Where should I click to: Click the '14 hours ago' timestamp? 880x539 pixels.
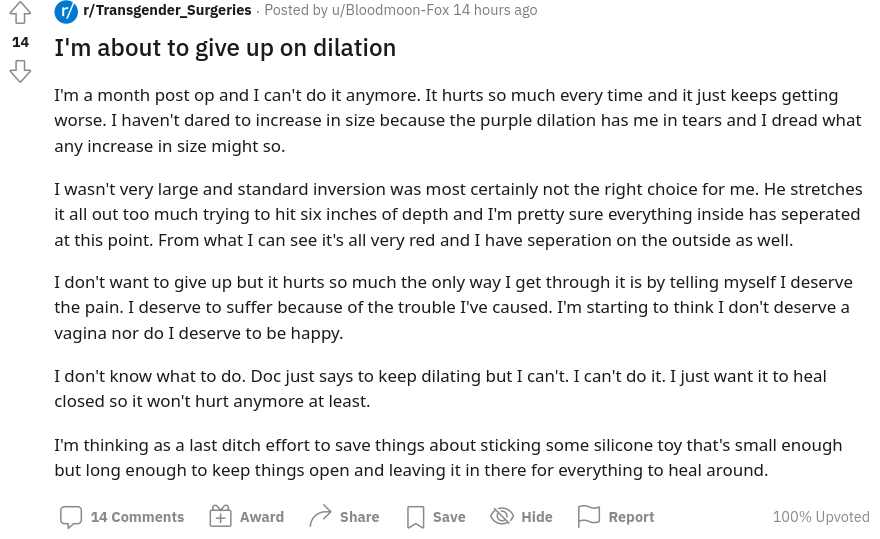click(495, 10)
